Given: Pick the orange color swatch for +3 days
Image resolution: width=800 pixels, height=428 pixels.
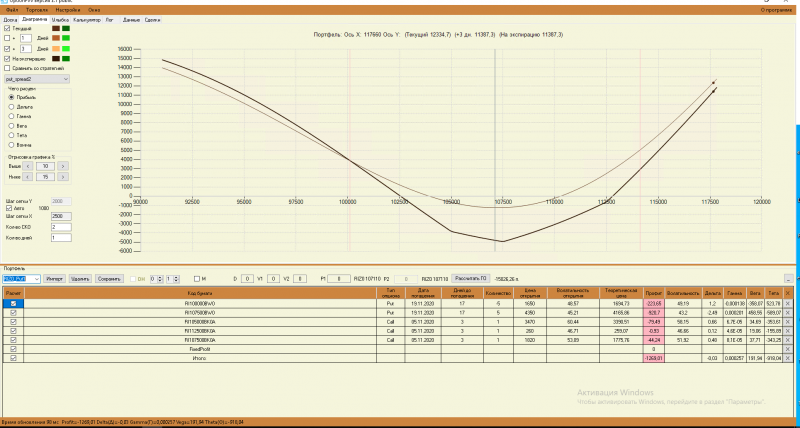Looking at the screenshot, I should pyautogui.click(x=56, y=49).
